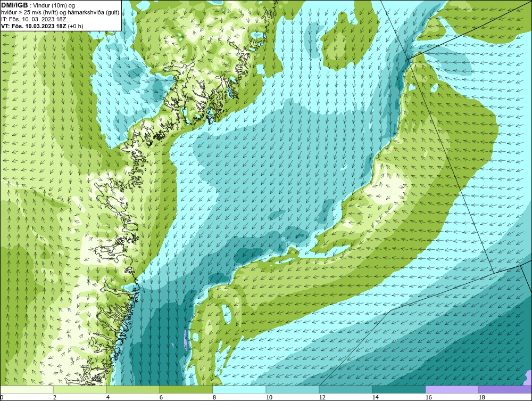
Task: Click the 8–10 m/s light cyan swatch
Action: pos(239,389)
